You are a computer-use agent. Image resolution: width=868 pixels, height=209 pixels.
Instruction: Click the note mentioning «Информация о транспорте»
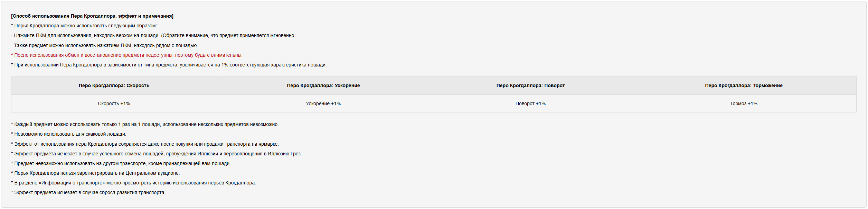pyautogui.click(x=133, y=183)
